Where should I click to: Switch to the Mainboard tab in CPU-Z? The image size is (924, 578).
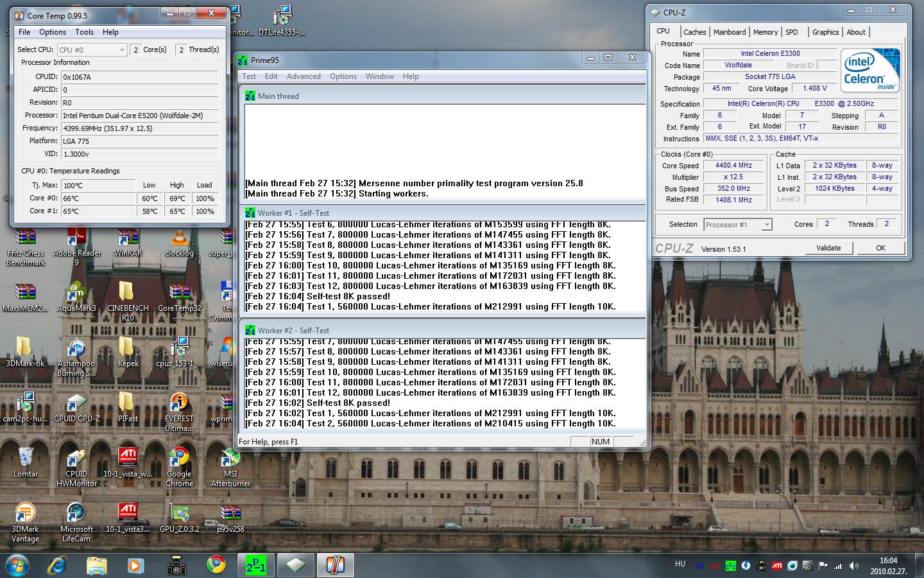(730, 32)
